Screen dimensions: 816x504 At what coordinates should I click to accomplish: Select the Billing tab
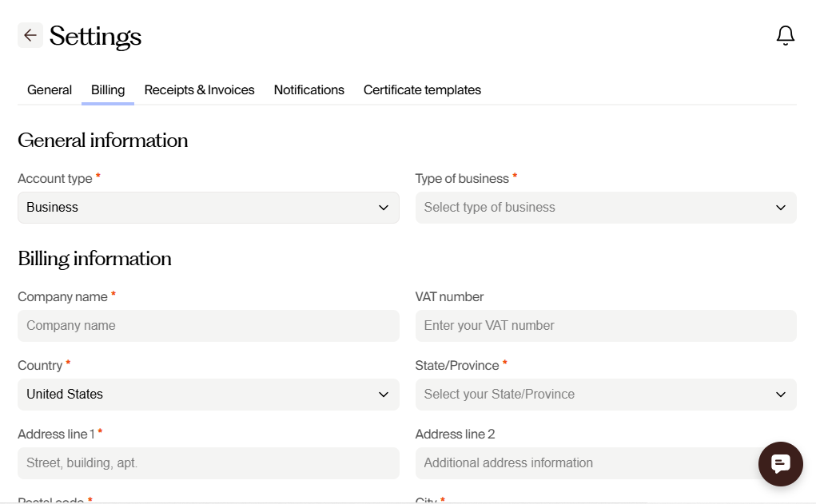(108, 90)
